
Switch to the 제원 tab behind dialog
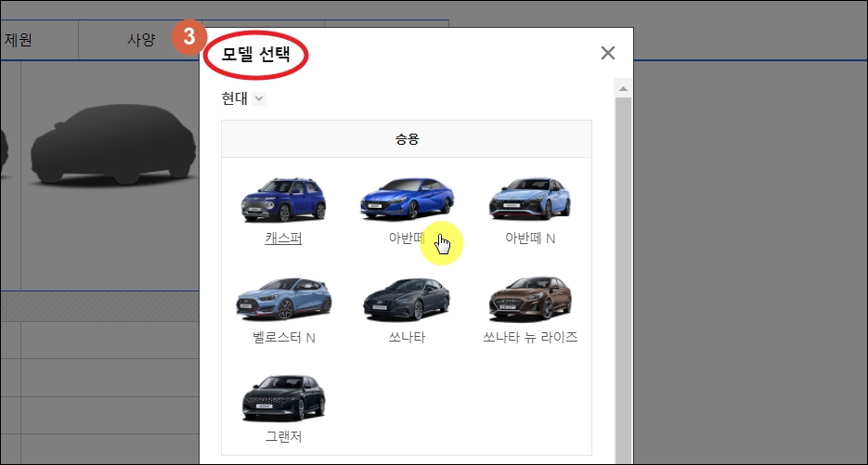tap(19, 40)
